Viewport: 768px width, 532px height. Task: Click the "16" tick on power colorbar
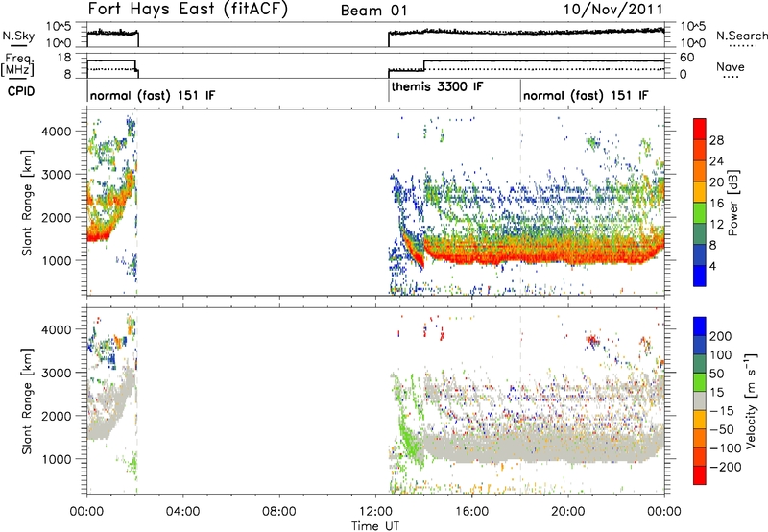click(716, 204)
